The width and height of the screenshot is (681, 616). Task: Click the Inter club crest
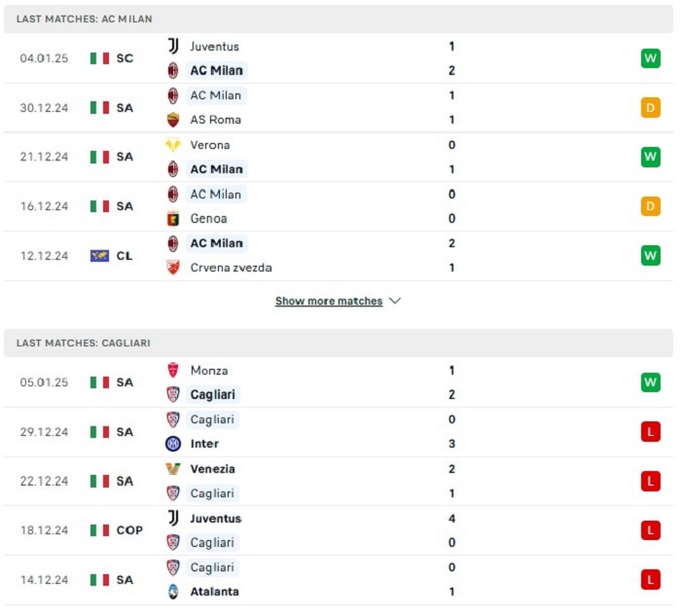[x=173, y=444]
